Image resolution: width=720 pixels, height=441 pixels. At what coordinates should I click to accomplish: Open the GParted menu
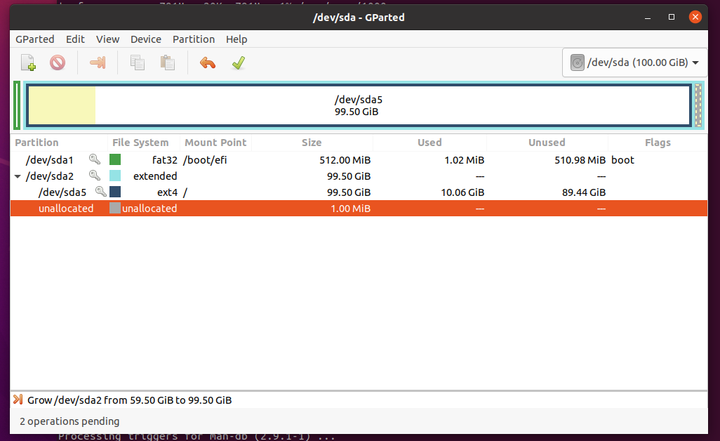(35, 40)
